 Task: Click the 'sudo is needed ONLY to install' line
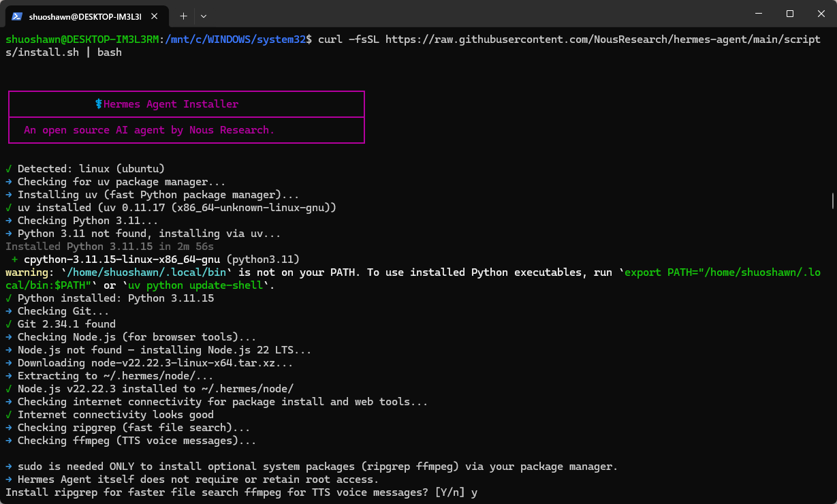coord(312,467)
